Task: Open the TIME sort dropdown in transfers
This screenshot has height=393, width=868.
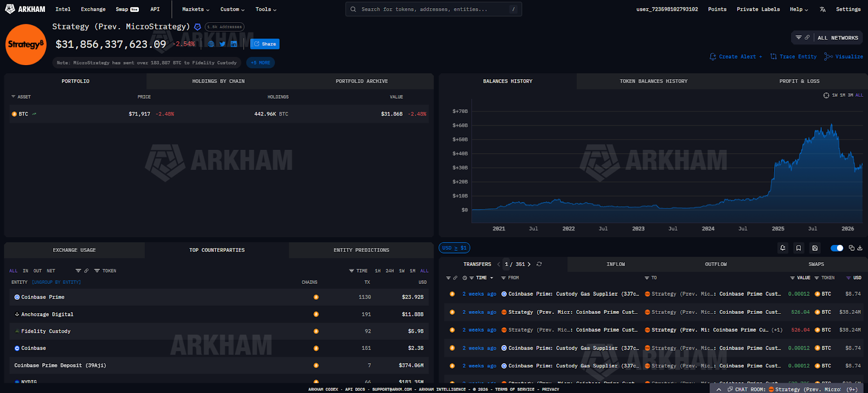Action: coord(484,278)
